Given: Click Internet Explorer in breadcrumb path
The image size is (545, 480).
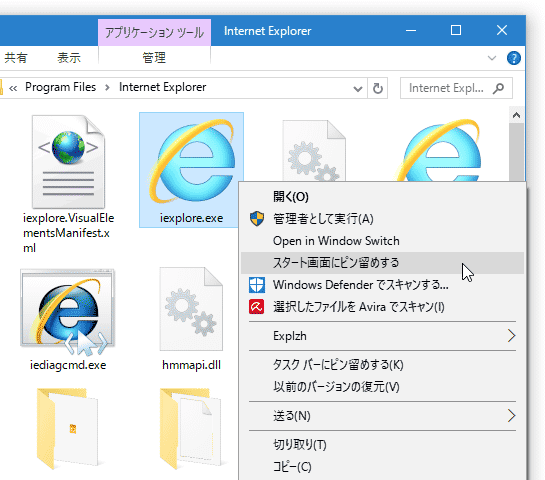Looking at the screenshot, I should [163, 87].
